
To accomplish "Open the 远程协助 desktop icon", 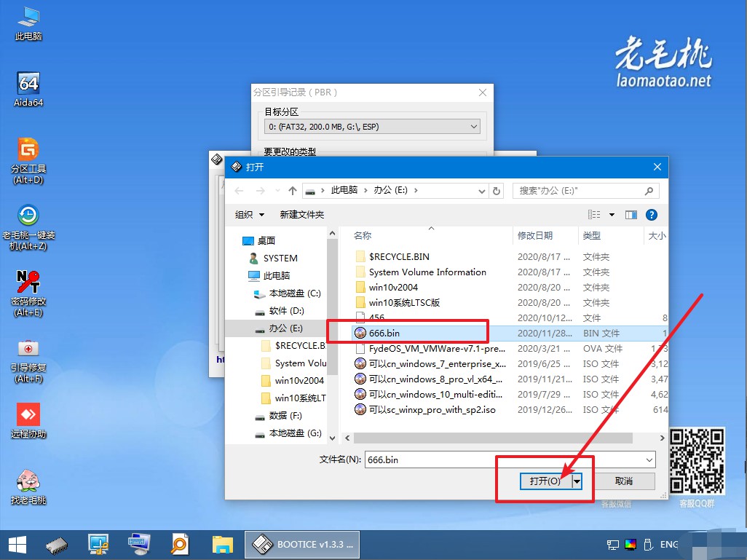I will (x=28, y=420).
